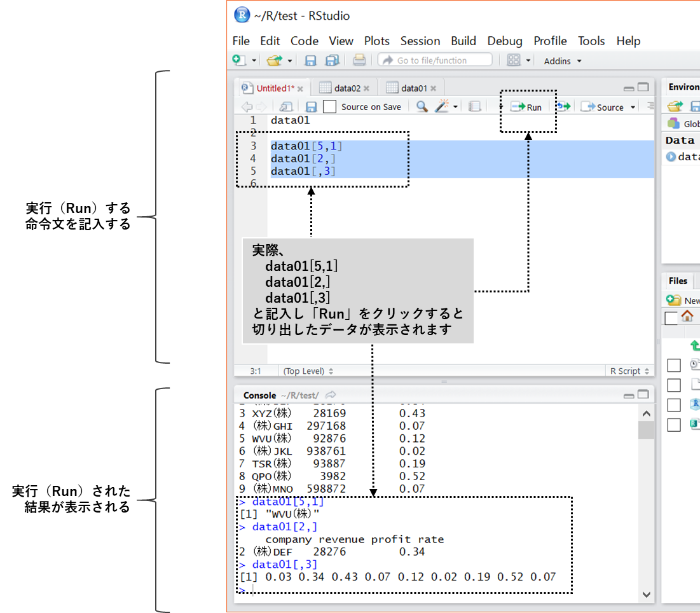Open the Session menu
This screenshot has width=700, height=613.
[x=420, y=41]
